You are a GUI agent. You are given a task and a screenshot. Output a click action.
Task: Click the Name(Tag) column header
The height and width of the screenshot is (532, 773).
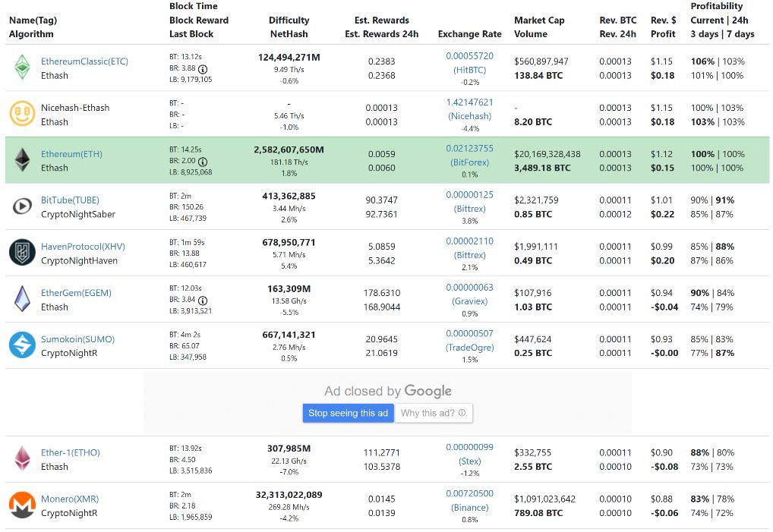click(x=33, y=20)
